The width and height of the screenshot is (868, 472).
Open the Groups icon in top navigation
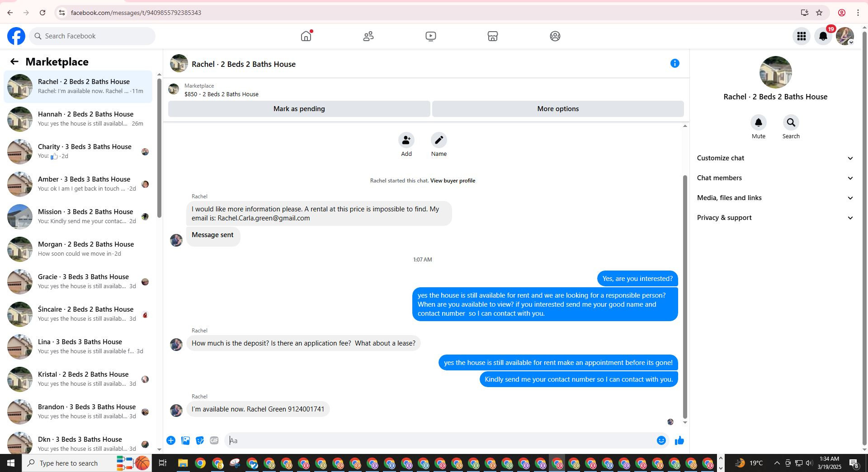click(x=555, y=36)
